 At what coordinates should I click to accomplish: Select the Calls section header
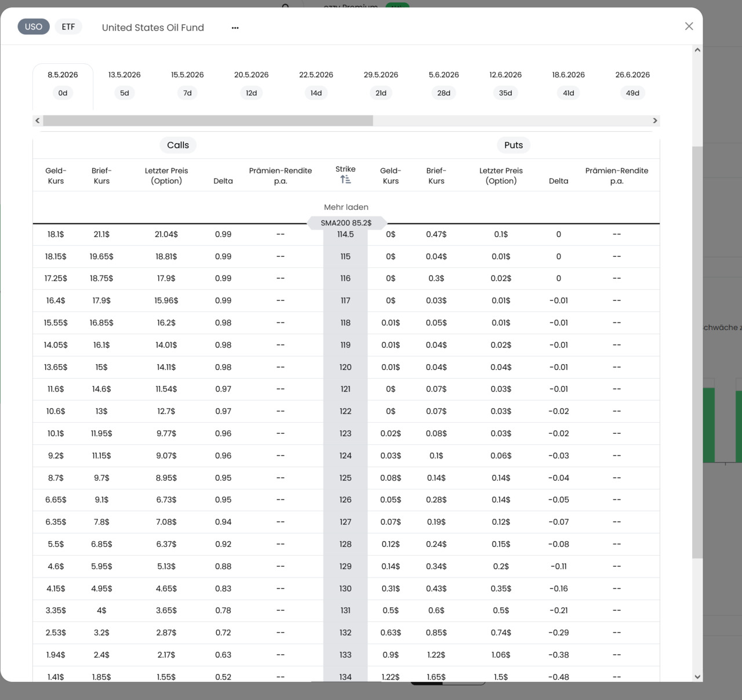click(x=178, y=145)
